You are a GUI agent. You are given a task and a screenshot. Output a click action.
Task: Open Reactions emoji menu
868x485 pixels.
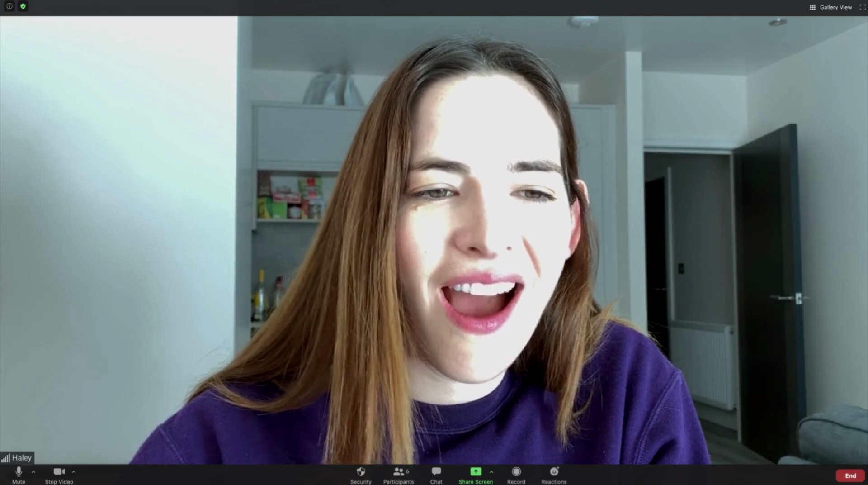click(x=554, y=475)
